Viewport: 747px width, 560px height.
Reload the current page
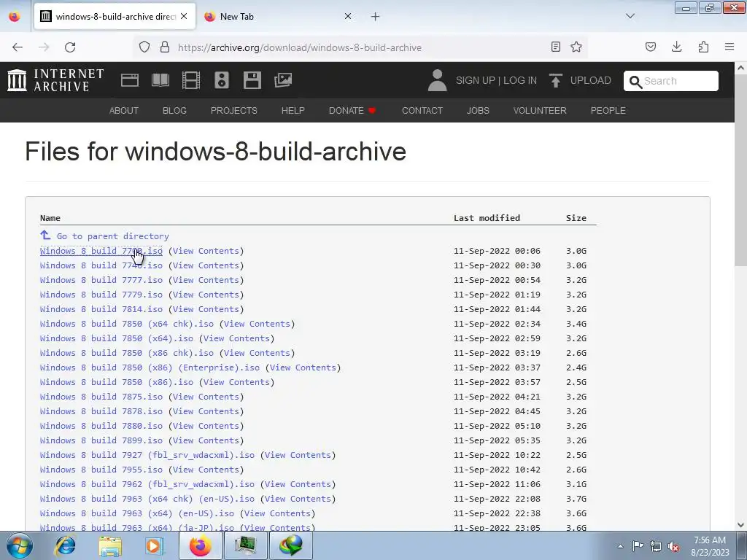[x=70, y=47]
